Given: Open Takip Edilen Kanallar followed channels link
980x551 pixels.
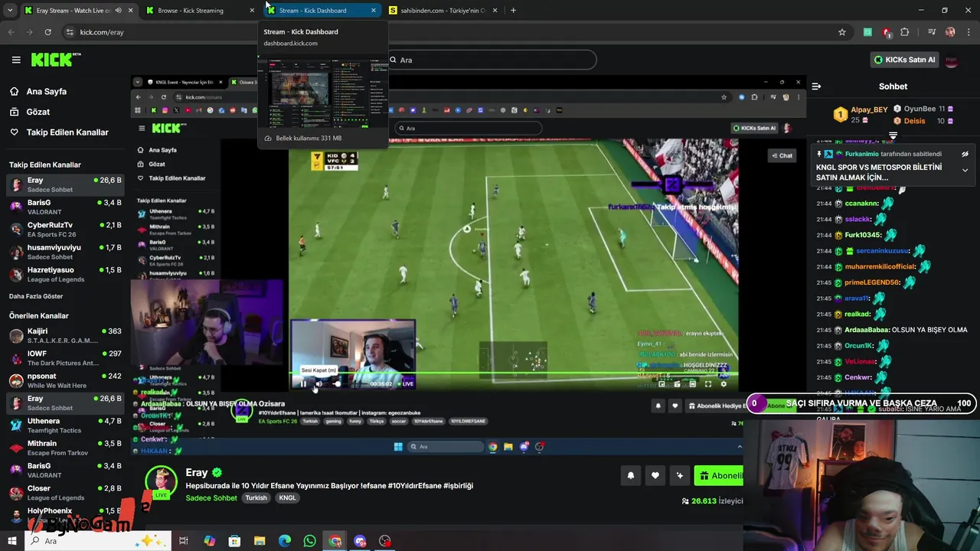Looking at the screenshot, I should (x=60, y=132).
